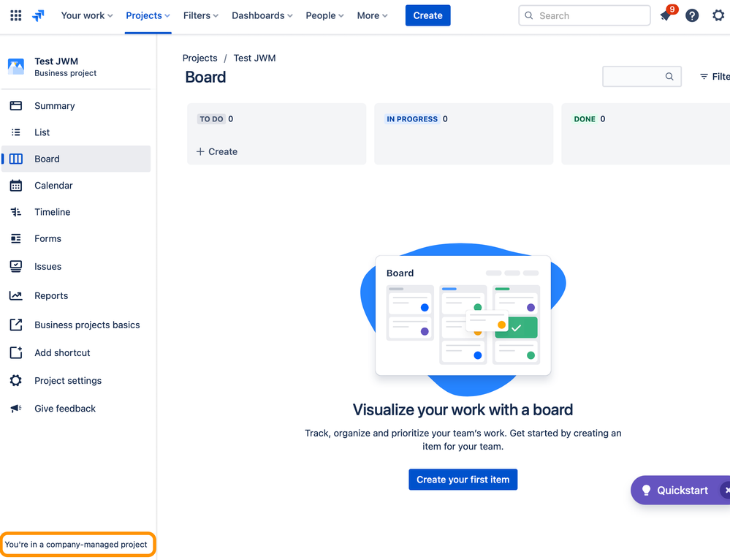Click the top Search field
Viewport: 730px width, 560px height.
[x=585, y=15]
